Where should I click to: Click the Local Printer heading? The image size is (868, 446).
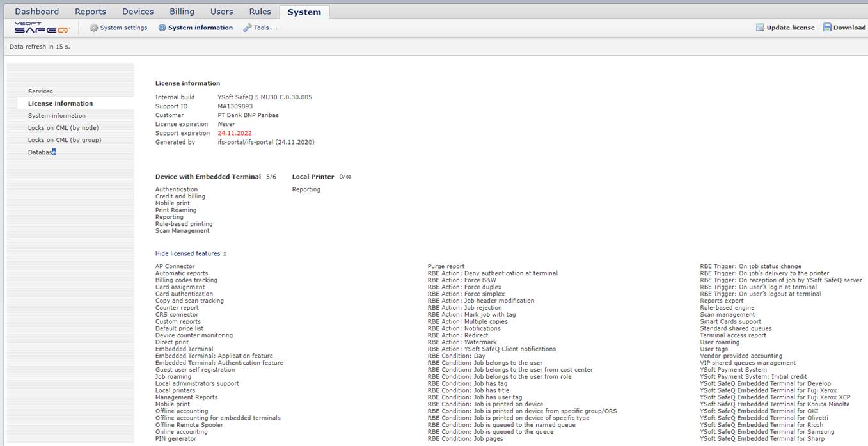[313, 177]
